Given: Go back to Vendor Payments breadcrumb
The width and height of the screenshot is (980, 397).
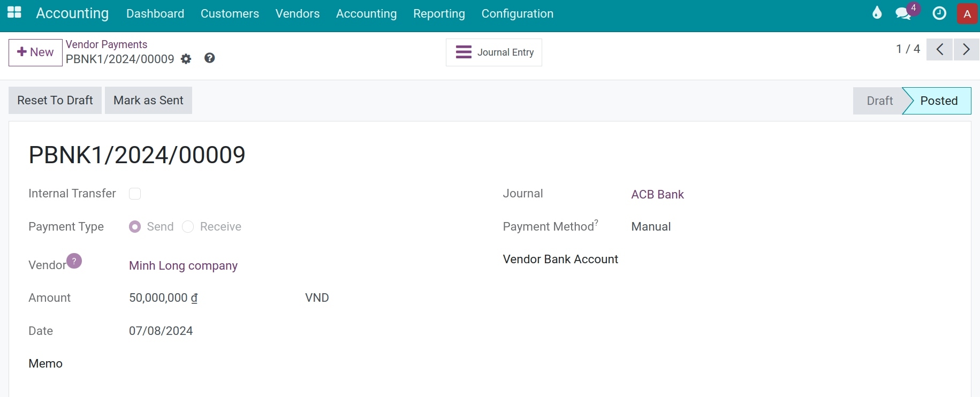Looking at the screenshot, I should tap(107, 44).
